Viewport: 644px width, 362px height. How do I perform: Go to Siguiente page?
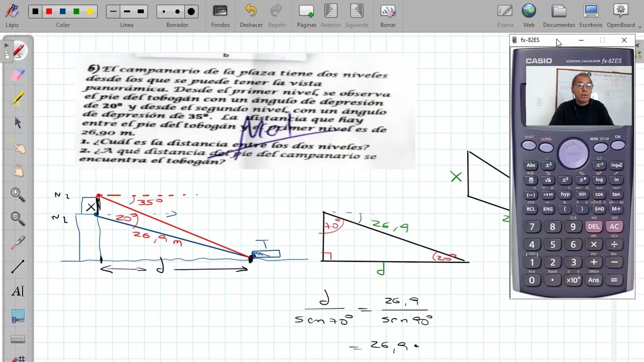click(x=357, y=15)
